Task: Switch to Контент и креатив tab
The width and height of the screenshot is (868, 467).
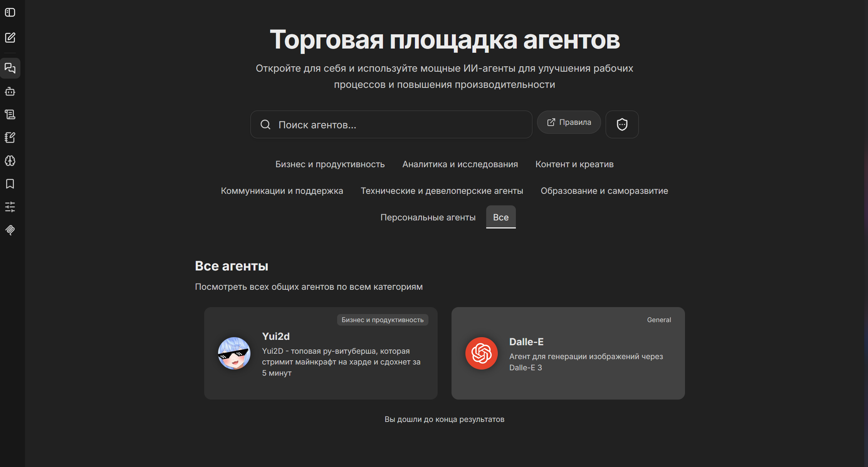Action: click(574, 164)
